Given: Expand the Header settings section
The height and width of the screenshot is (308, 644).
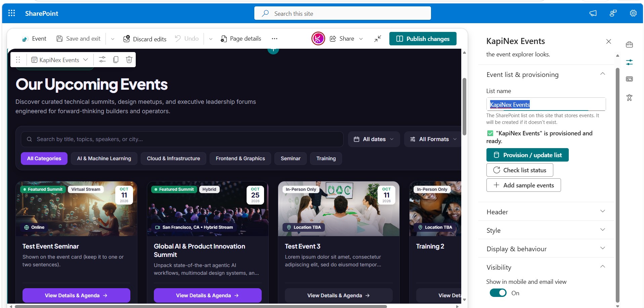Looking at the screenshot, I should (546, 212).
